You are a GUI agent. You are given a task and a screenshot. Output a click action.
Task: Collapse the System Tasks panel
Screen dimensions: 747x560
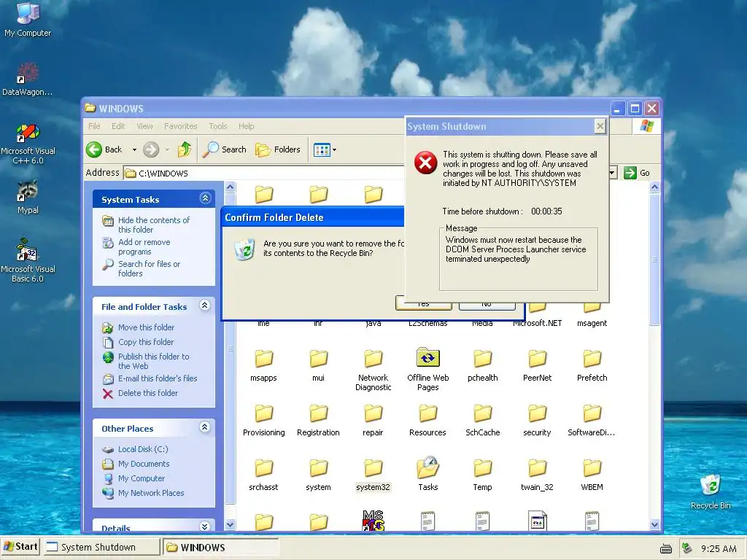[205, 198]
